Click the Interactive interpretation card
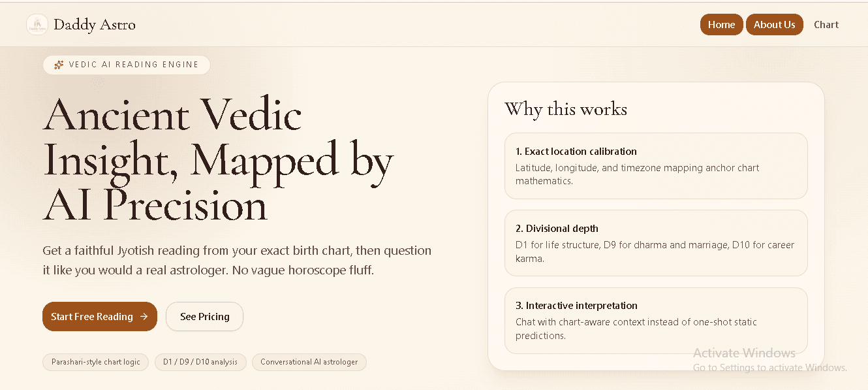This screenshot has width=868, height=390. (x=655, y=320)
